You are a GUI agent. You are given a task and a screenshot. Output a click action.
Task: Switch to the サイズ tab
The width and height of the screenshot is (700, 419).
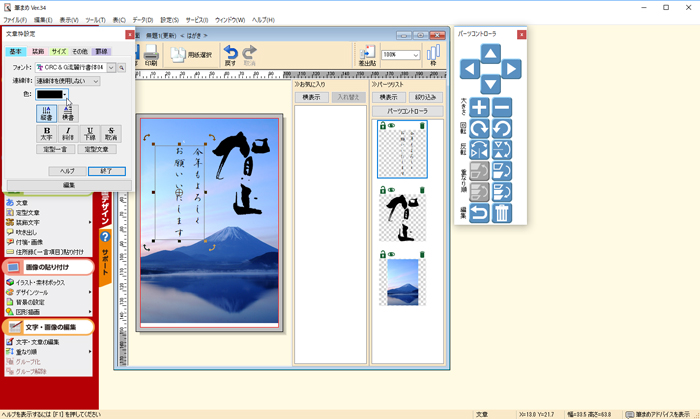(x=59, y=51)
